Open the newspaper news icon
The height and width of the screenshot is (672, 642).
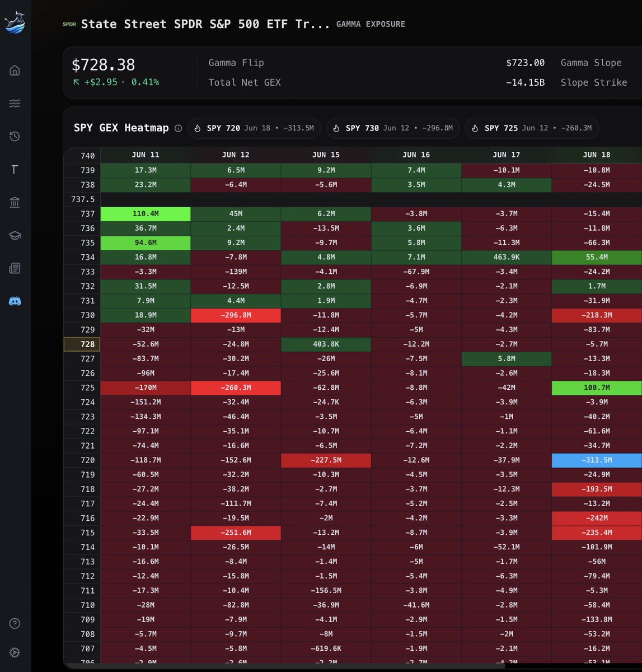15,268
